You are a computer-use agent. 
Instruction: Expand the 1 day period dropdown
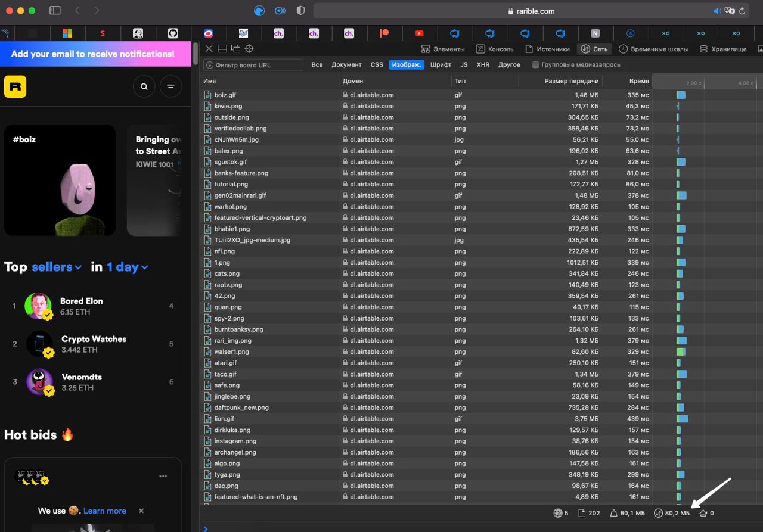coord(128,267)
